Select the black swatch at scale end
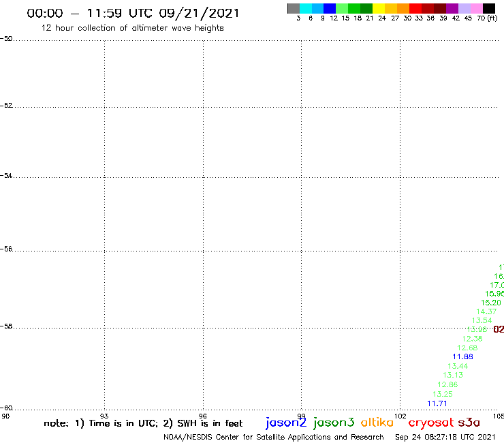 pyautogui.click(x=489, y=8)
